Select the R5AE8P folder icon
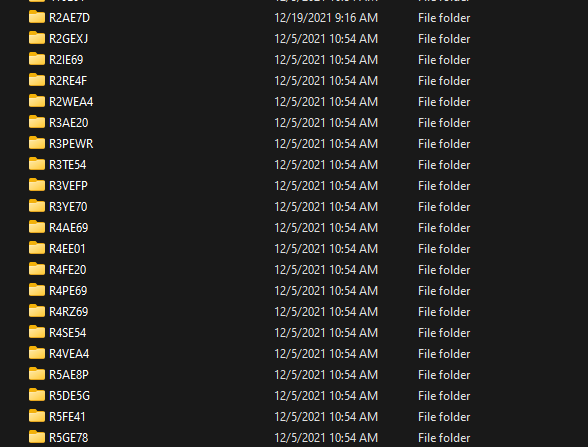This screenshot has height=447, width=588. (x=37, y=374)
